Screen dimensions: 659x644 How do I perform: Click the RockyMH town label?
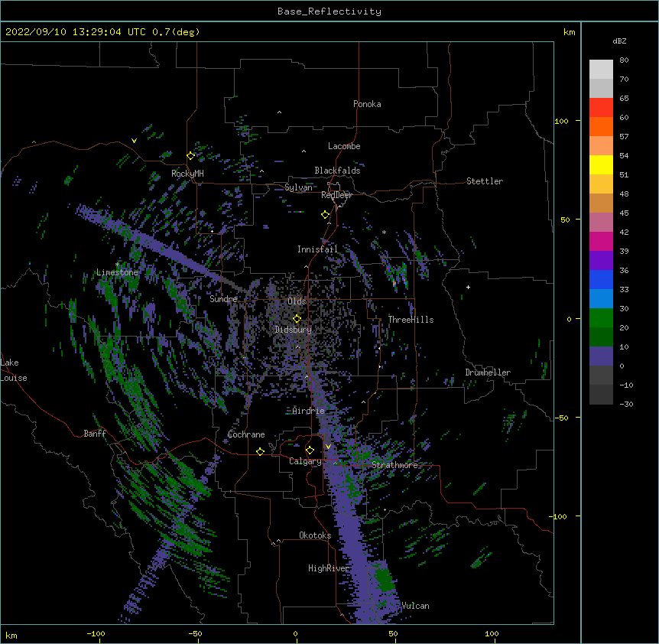pos(187,173)
